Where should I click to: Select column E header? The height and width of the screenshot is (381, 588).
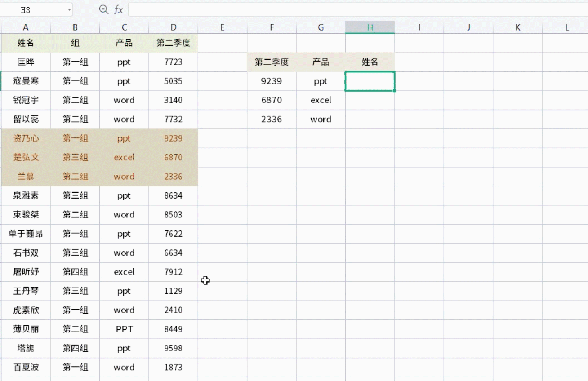[x=223, y=27]
